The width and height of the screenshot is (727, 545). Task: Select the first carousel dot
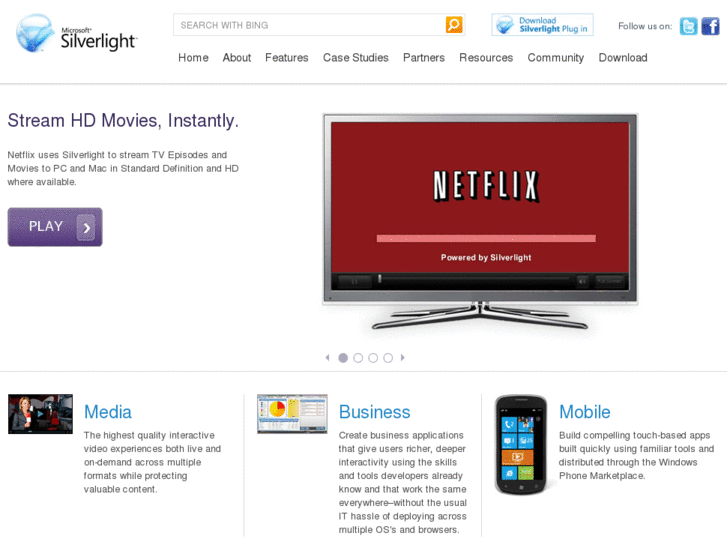pos(343,358)
